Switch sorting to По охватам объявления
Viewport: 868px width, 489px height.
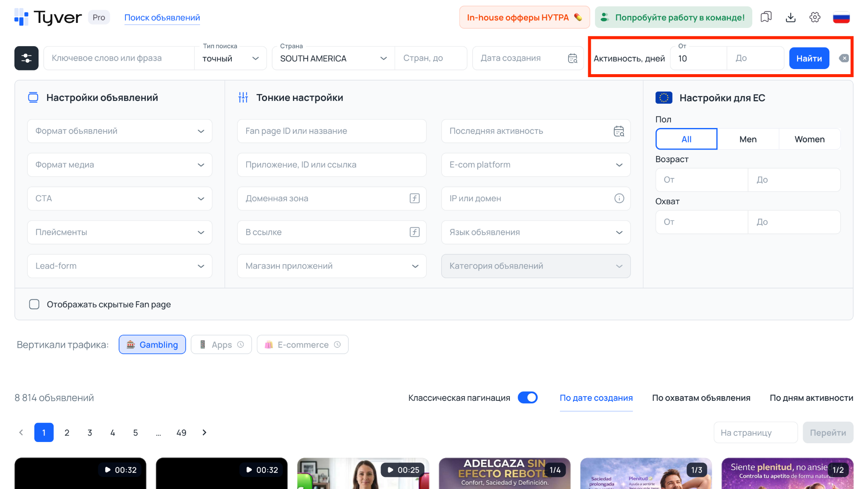[x=701, y=397]
